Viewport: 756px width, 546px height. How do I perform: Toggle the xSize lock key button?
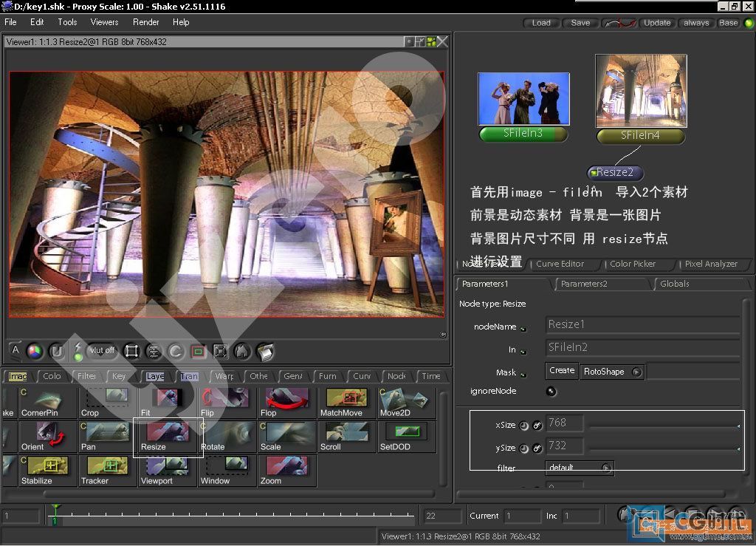pos(537,426)
